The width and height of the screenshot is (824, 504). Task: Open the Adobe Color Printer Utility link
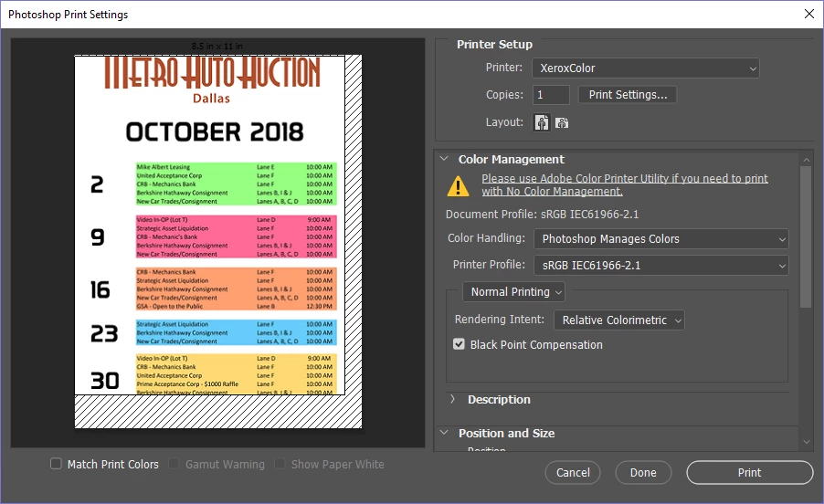point(625,184)
